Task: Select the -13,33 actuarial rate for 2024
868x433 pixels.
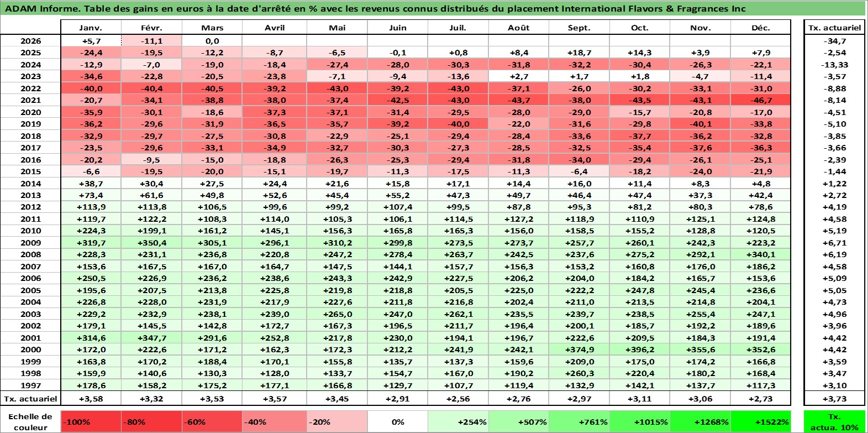Action: (834, 65)
